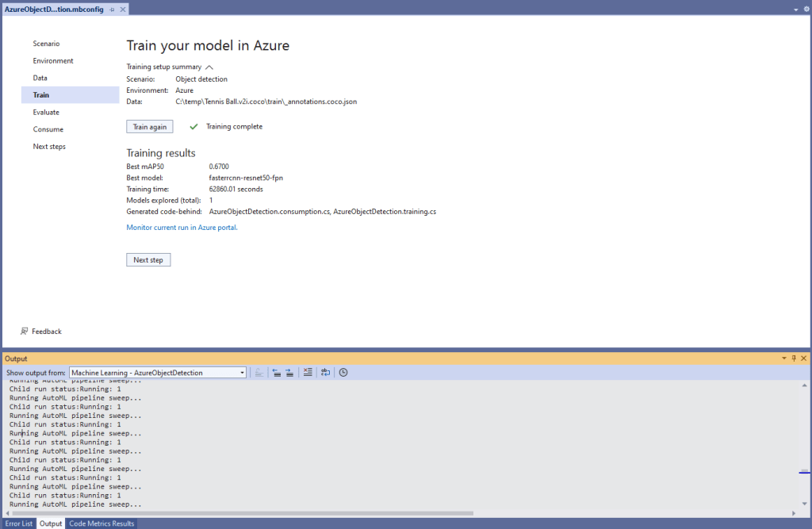Click the Train again button

[150, 127]
